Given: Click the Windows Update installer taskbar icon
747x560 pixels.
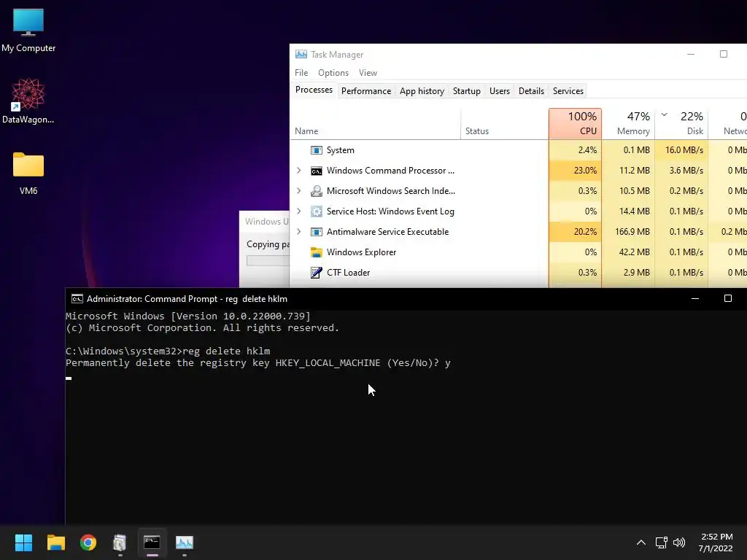Looking at the screenshot, I should click(120, 542).
